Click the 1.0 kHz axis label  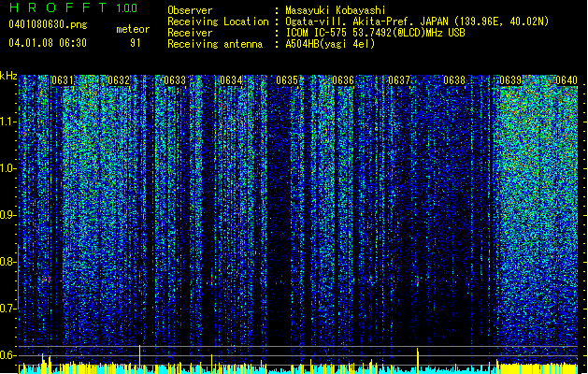(x=8, y=168)
